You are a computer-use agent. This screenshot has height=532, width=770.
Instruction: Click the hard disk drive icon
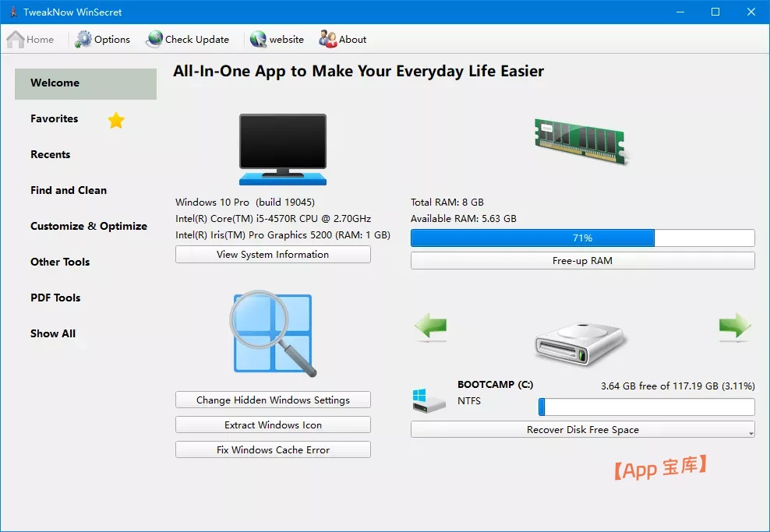581,343
